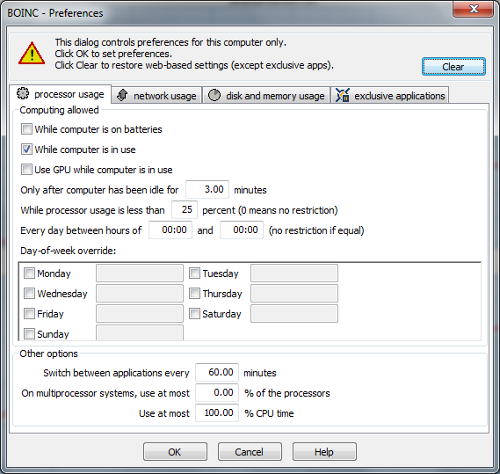Image resolution: width=500 pixels, height=474 pixels.
Task: Click the network usage tab icon
Action: 122,95
